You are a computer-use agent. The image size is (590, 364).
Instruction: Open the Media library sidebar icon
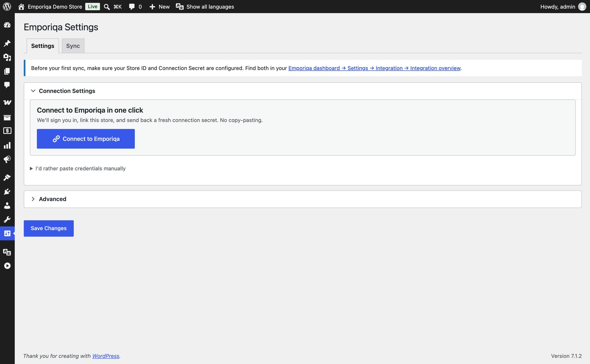tap(7, 57)
